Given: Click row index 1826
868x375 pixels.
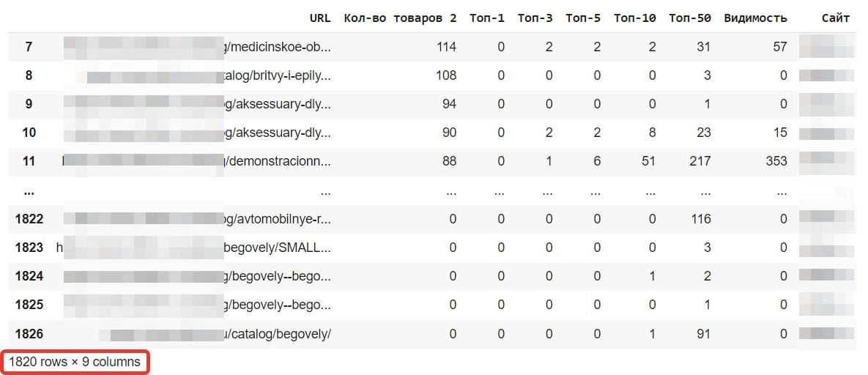Looking at the screenshot, I should click(29, 334).
